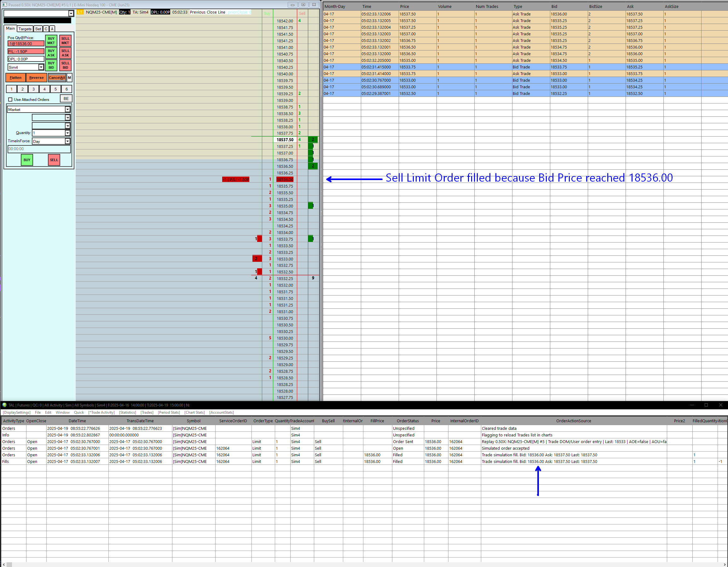Expand the Market order type dropdown
This screenshot has width=728, height=567.
[67, 109]
